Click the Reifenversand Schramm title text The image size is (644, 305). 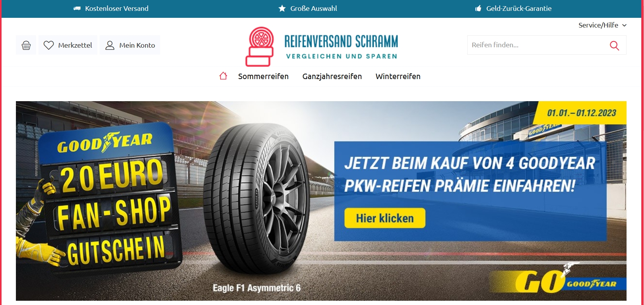pyautogui.click(x=341, y=41)
